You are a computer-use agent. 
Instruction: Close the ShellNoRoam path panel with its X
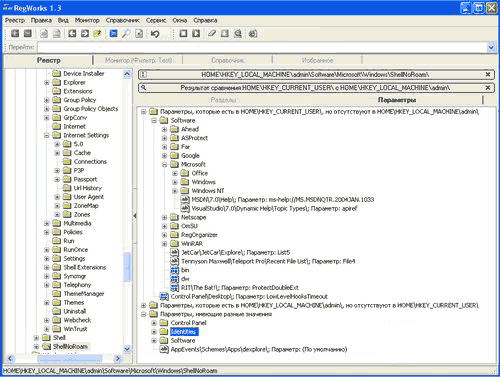488,74
